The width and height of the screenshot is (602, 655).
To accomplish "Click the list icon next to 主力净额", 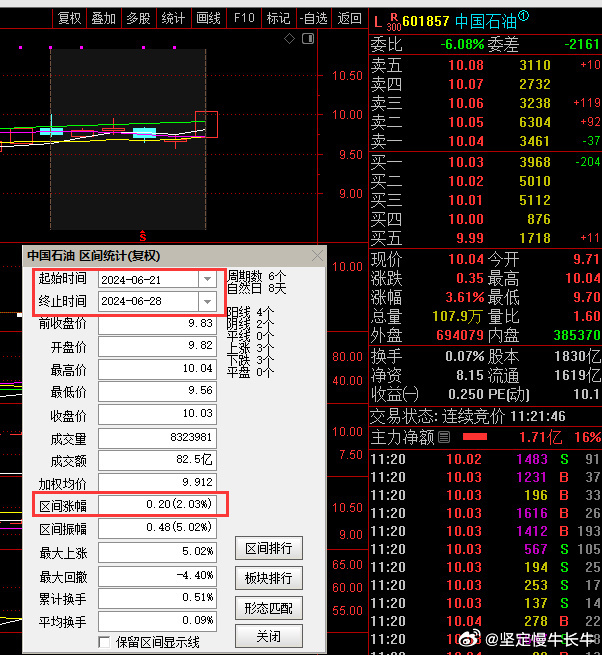I will click(444, 437).
